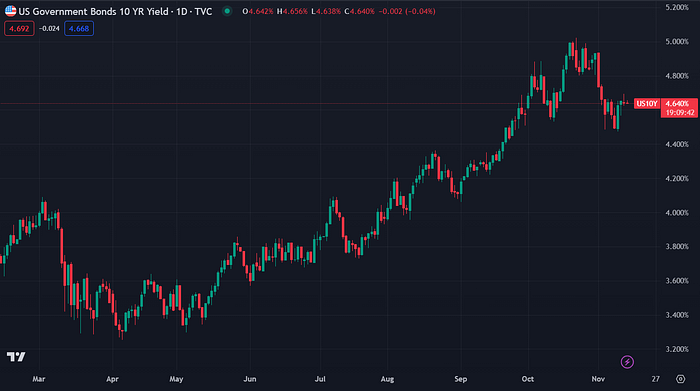Click the C 4.640% close value
Image resolution: width=700 pixels, height=391 pixels.
pos(359,12)
